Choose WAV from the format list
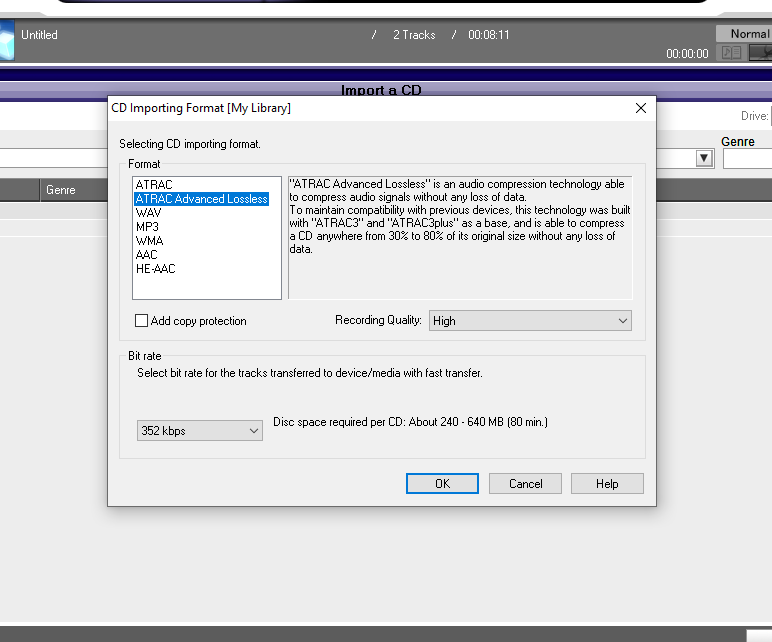The width and height of the screenshot is (772, 642). tap(148, 213)
